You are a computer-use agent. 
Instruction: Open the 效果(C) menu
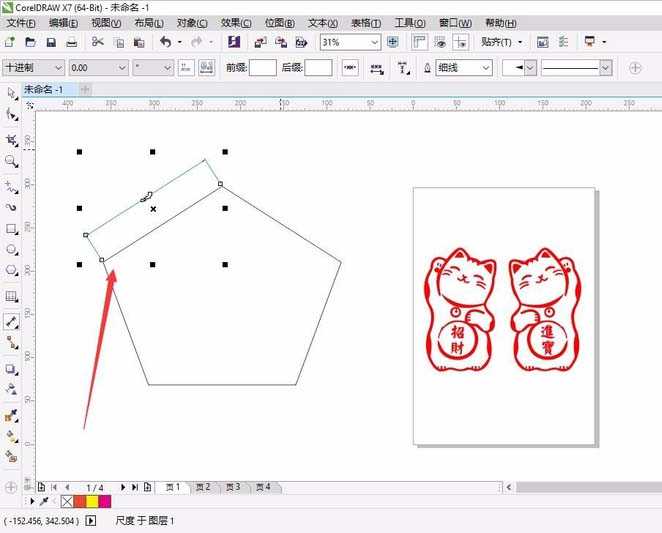click(236, 22)
